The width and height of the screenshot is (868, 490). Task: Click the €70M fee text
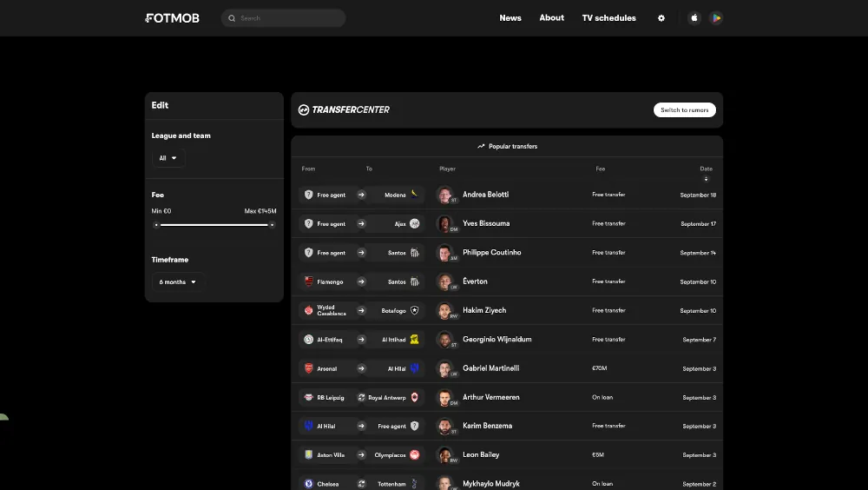tap(600, 368)
